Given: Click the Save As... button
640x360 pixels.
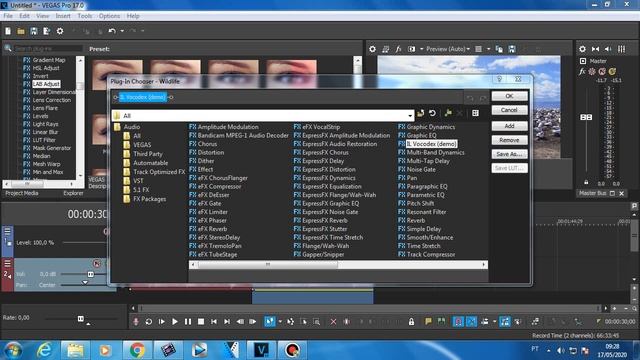Looking at the screenshot, I should point(509,154).
